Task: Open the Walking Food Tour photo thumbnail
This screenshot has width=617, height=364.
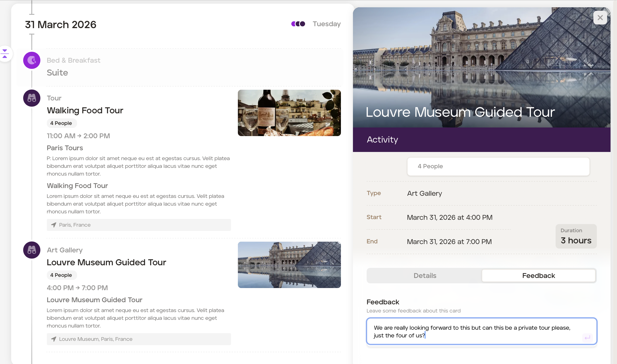Action: tap(289, 113)
